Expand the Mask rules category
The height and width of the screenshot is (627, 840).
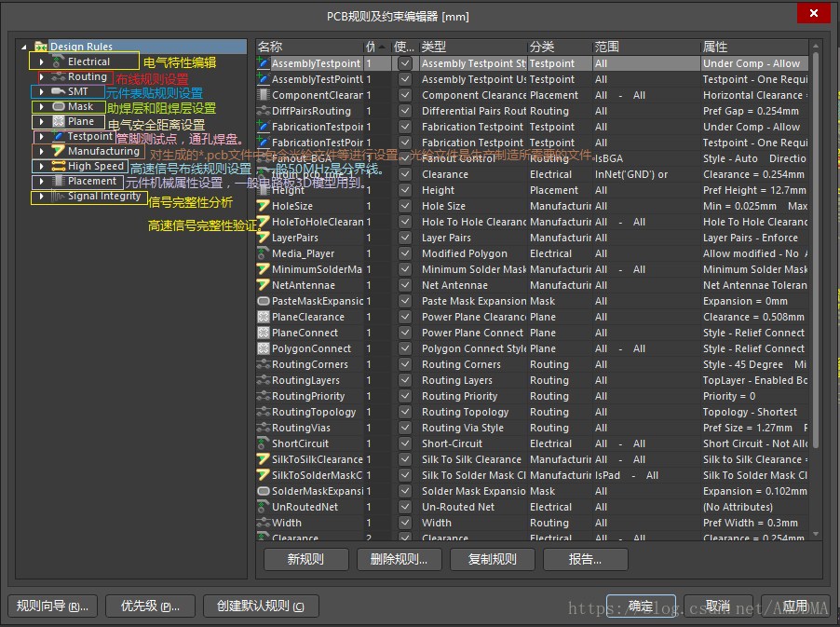(x=41, y=106)
